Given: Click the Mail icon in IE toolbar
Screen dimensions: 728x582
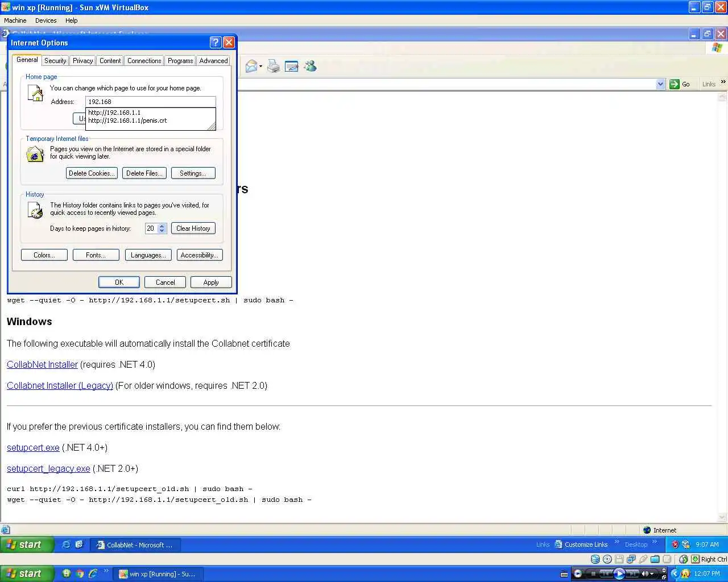Looking at the screenshot, I should [251, 66].
